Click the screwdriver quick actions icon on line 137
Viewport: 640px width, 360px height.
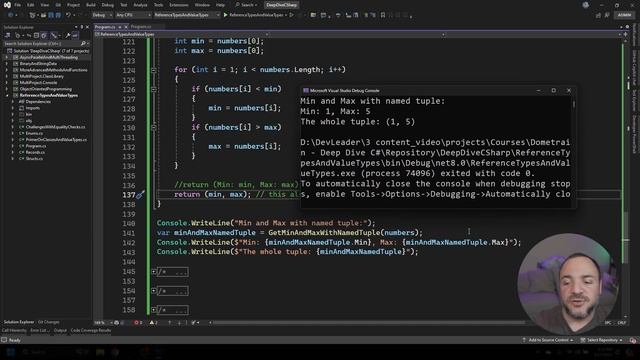point(140,195)
